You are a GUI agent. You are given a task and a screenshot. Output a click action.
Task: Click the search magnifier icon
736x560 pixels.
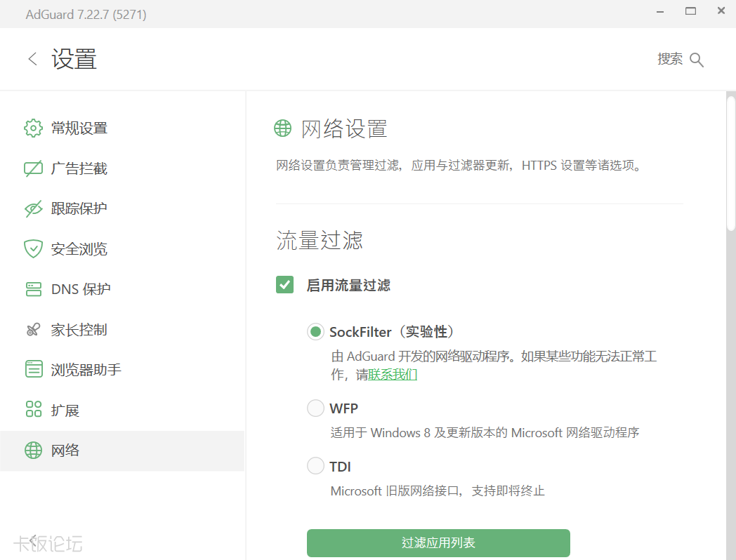[697, 60]
